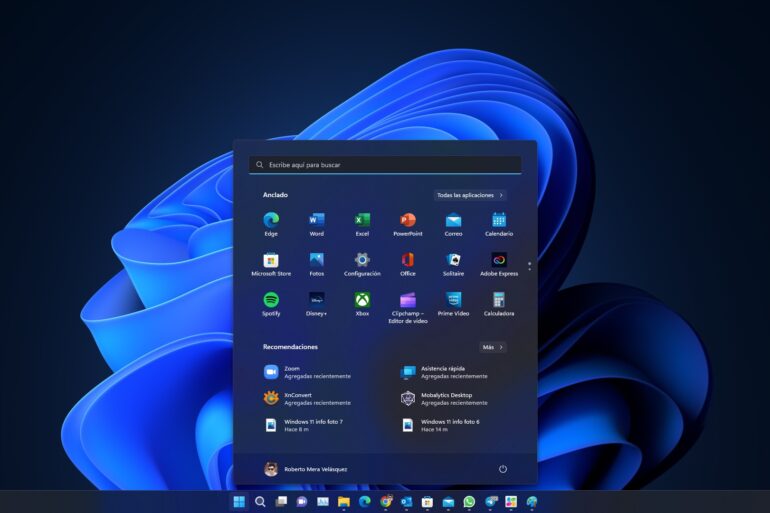Open the Xbox app
770x513 pixels.
362,304
